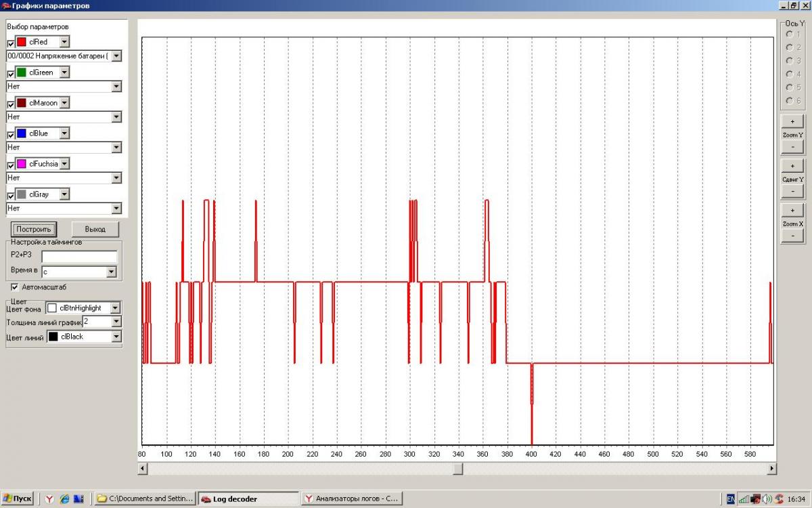Open the volume speaker tray icon
The height and width of the screenshot is (508, 812).
tap(767, 499)
